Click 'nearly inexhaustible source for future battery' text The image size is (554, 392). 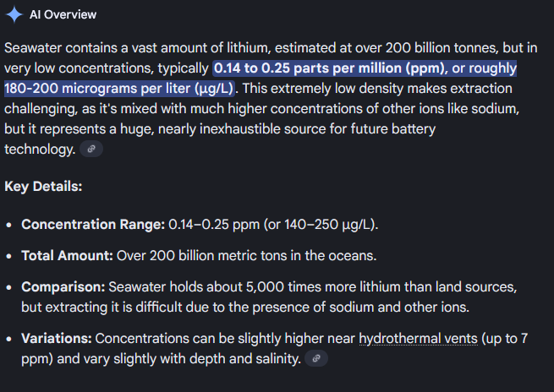[x=297, y=129]
